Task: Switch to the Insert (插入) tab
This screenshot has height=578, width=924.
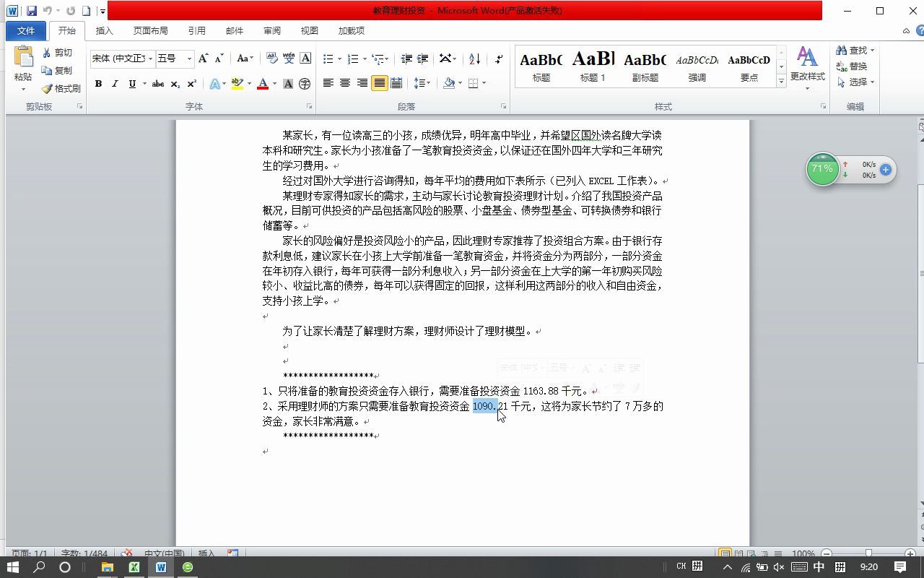Action: tap(105, 30)
